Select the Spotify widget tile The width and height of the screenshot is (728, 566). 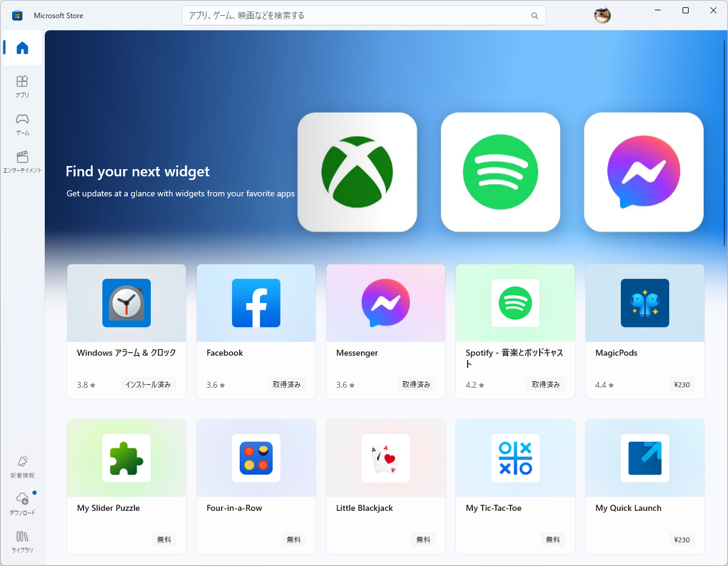500,172
